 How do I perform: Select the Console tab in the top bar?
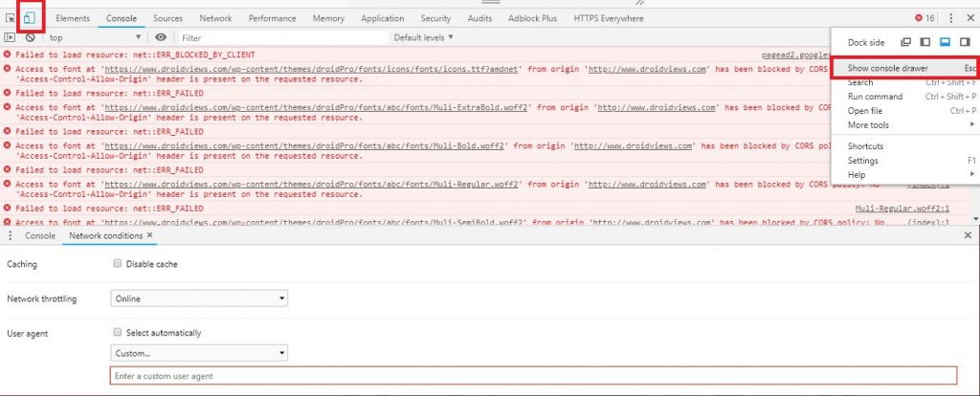[122, 18]
